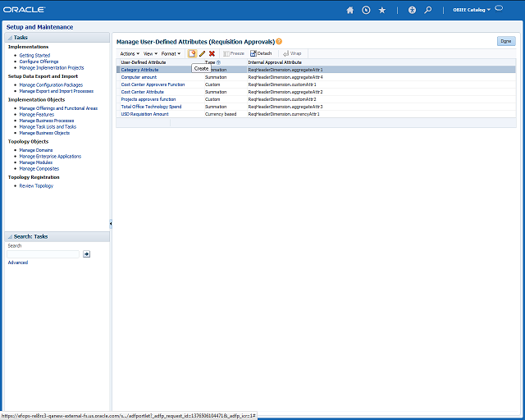525x420 pixels.
Task: Open USD Requisition Amount attribute
Action: pos(144,114)
